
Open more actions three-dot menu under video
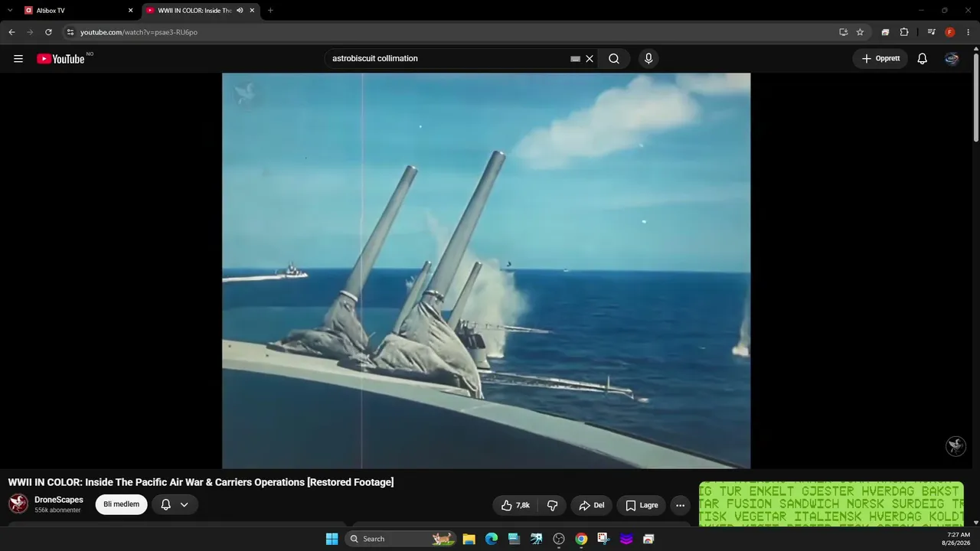[x=680, y=505]
